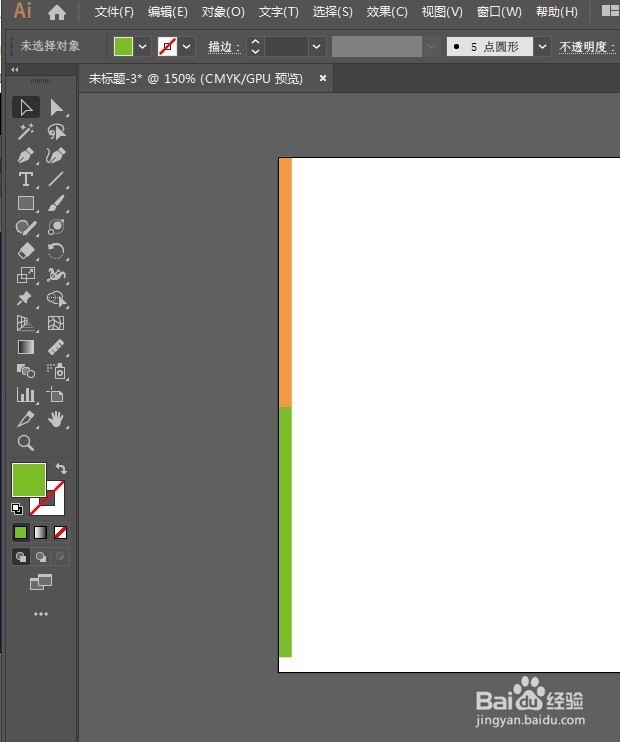Open the 效果(C) menu
Image resolution: width=620 pixels, height=742 pixels.
point(387,12)
